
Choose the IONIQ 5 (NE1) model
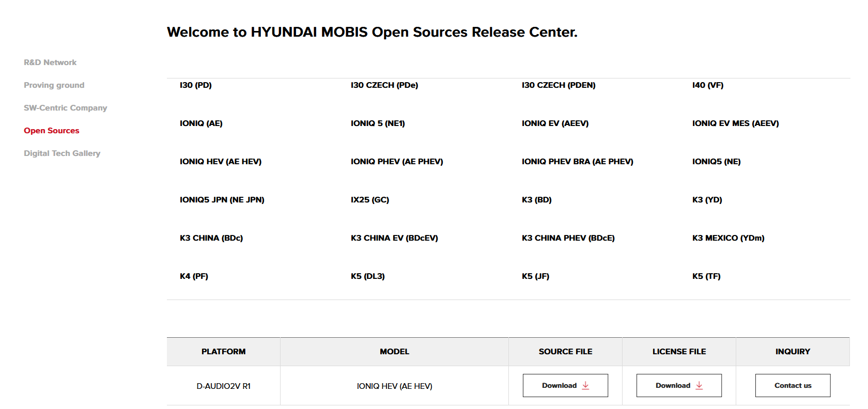point(378,123)
